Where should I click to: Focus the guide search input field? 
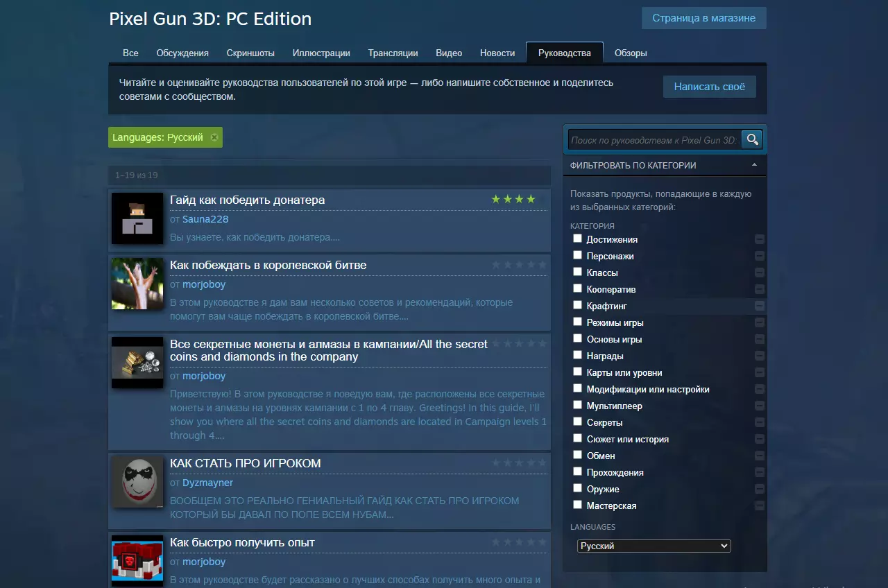point(654,140)
